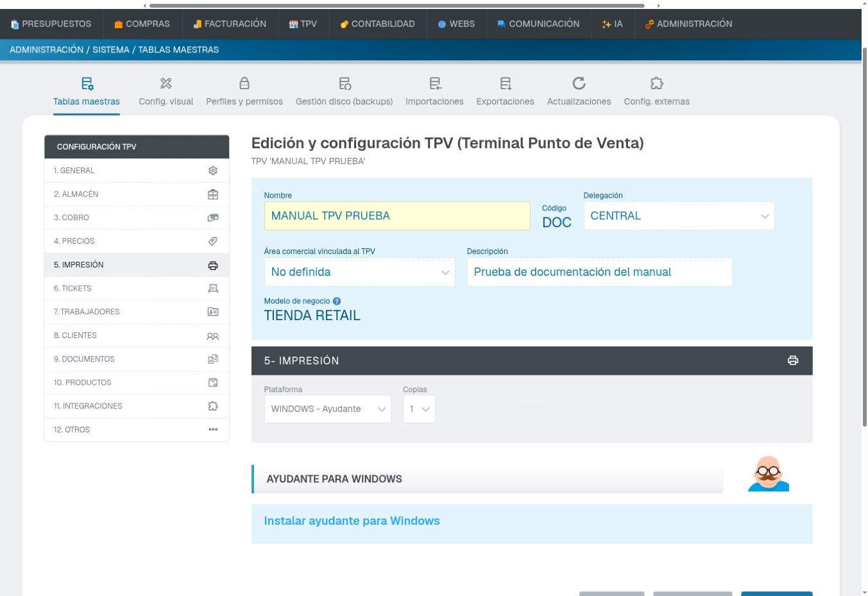The height and width of the screenshot is (596, 868).
Task: Open Config. externas puzzle icon
Action: pyautogui.click(x=656, y=83)
